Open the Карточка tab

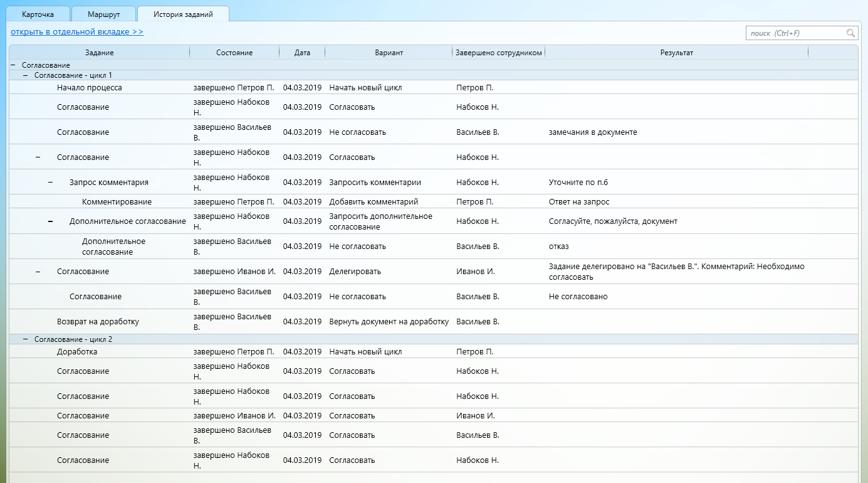[x=38, y=14]
